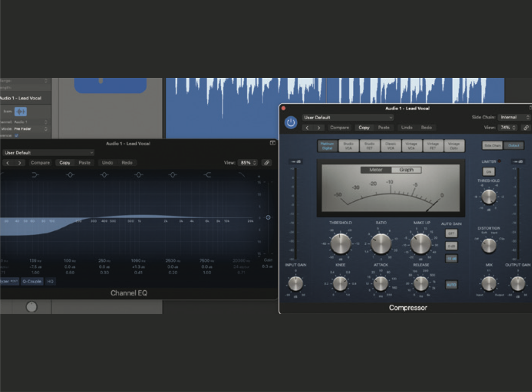Click the Channel EQ link icon
This screenshot has width=532, height=392.
pyautogui.click(x=266, y=162)
